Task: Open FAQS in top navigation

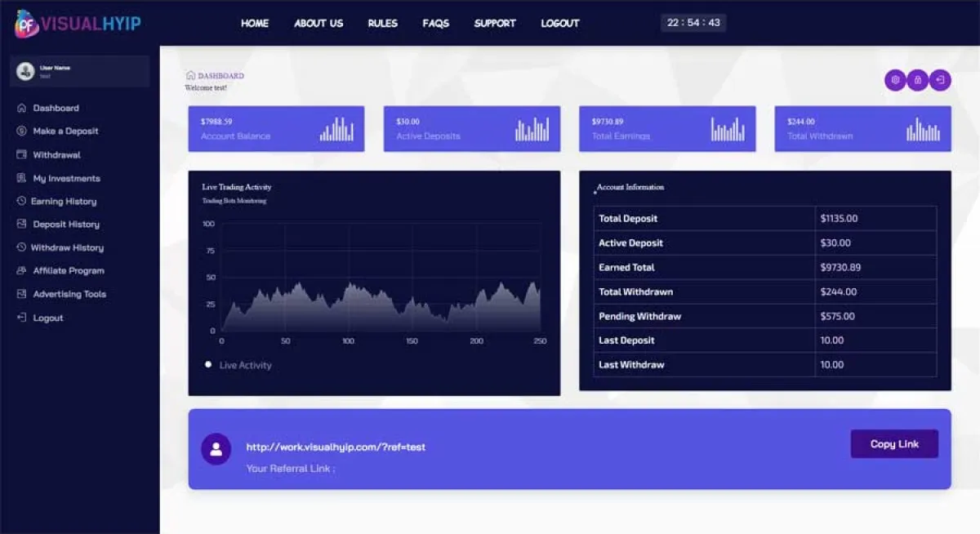Action: pos(436,23)
